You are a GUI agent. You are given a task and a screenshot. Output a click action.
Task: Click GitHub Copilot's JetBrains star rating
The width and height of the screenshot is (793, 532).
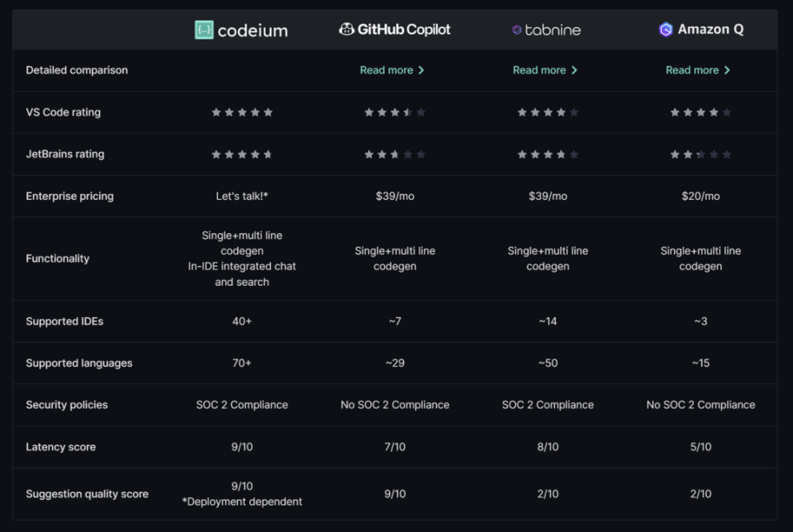click(x=395, y=154)
